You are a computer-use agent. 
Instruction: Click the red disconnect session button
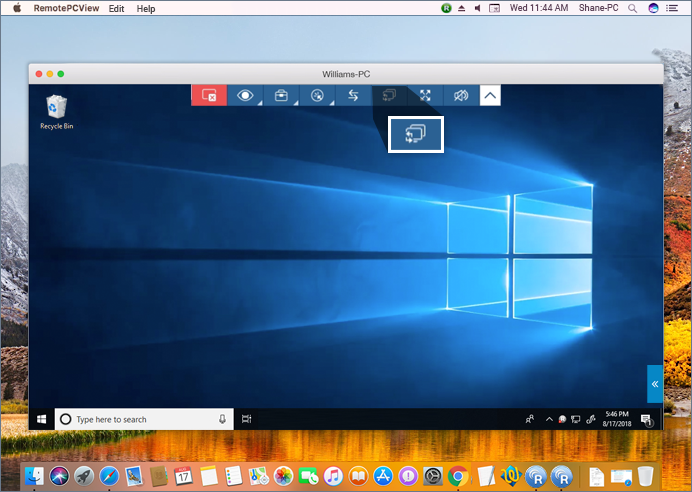(209, 95)
